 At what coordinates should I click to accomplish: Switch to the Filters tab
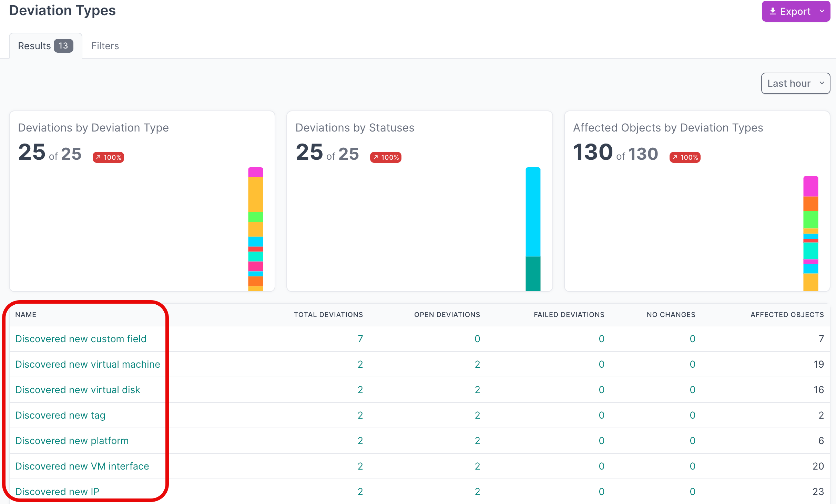pos(105,46)
